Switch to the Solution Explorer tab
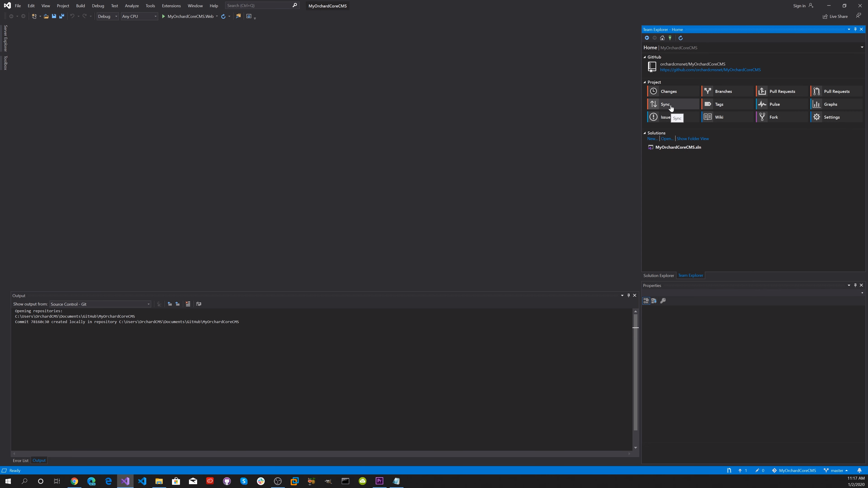Image resolution: width=868 pixels, height=488 pixels. (658, 275)
